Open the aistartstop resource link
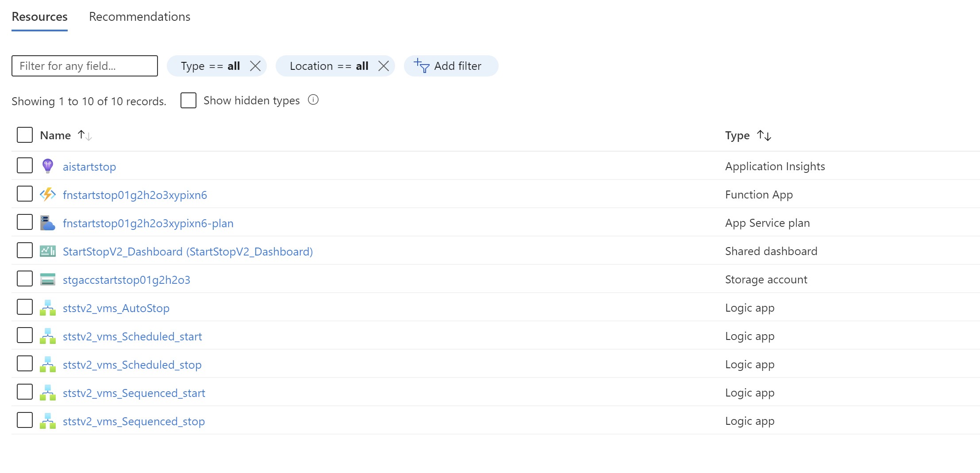The width and height of the screenshot is (980, 473). [x=89, y=167]
